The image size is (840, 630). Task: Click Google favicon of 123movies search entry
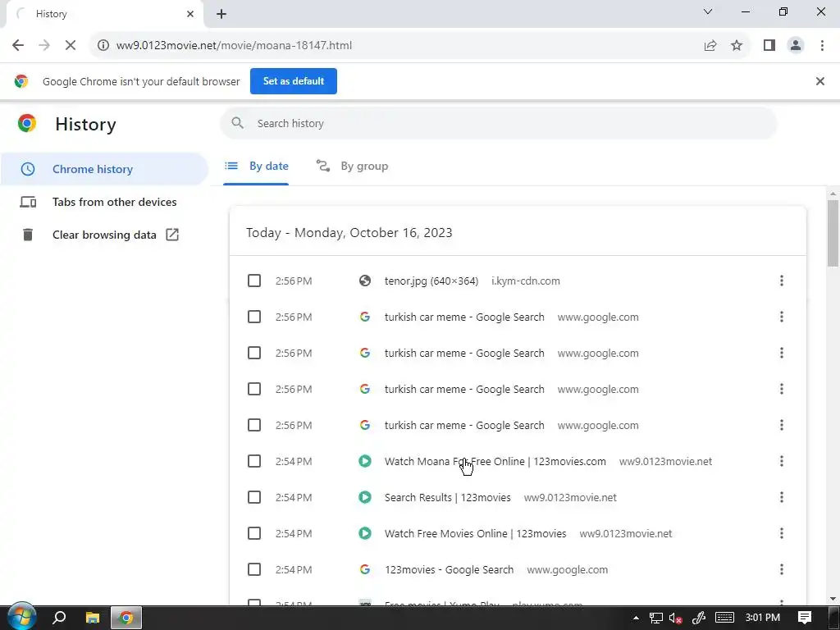coord(365,569)
